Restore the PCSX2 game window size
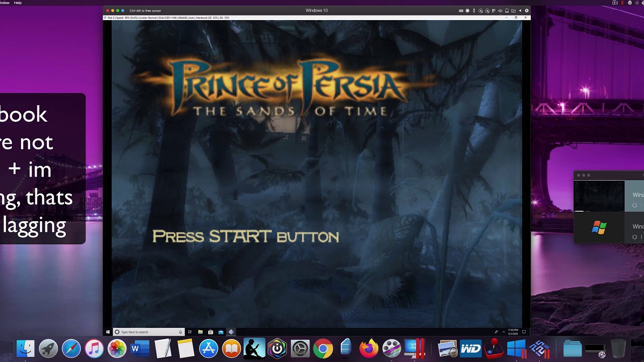Viewport: 644px width, 362px height. point(516,18)
